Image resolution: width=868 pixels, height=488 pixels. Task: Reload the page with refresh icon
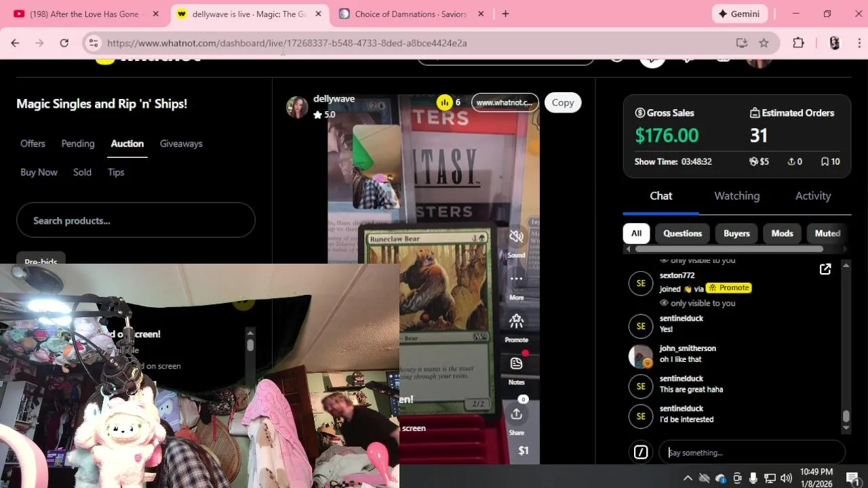pyautogui.click(x=64, y=43)
